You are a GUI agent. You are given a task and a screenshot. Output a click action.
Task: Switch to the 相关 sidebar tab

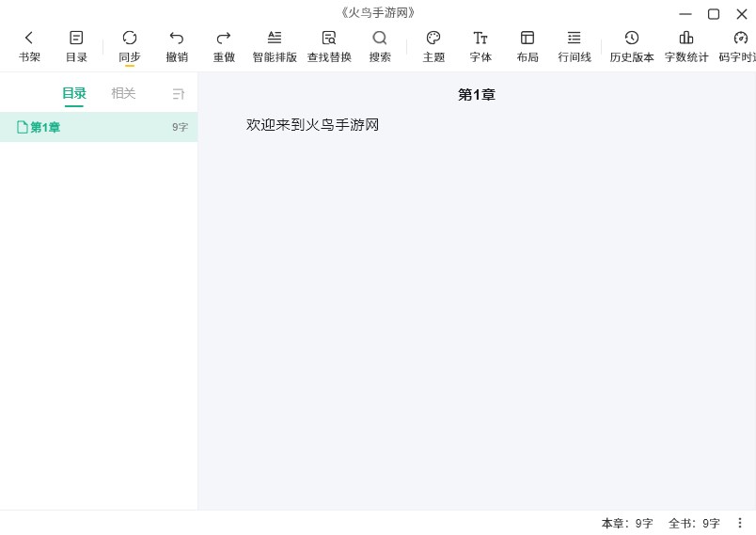click(123, 93)
